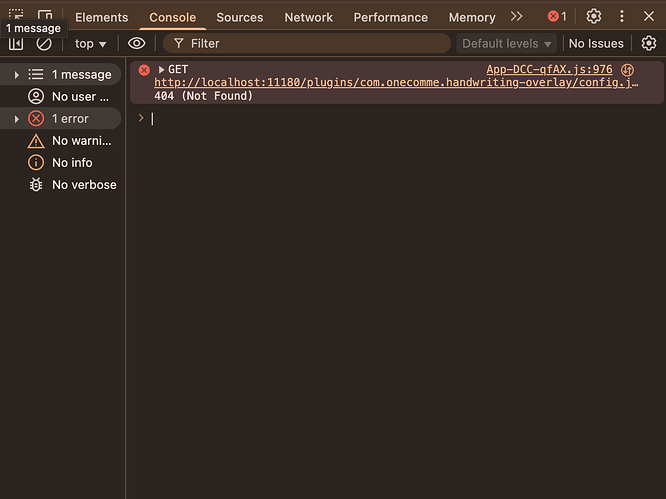The image size is (666, 499).
Task: Switch to the Network tab
Action: pos(308,17)
